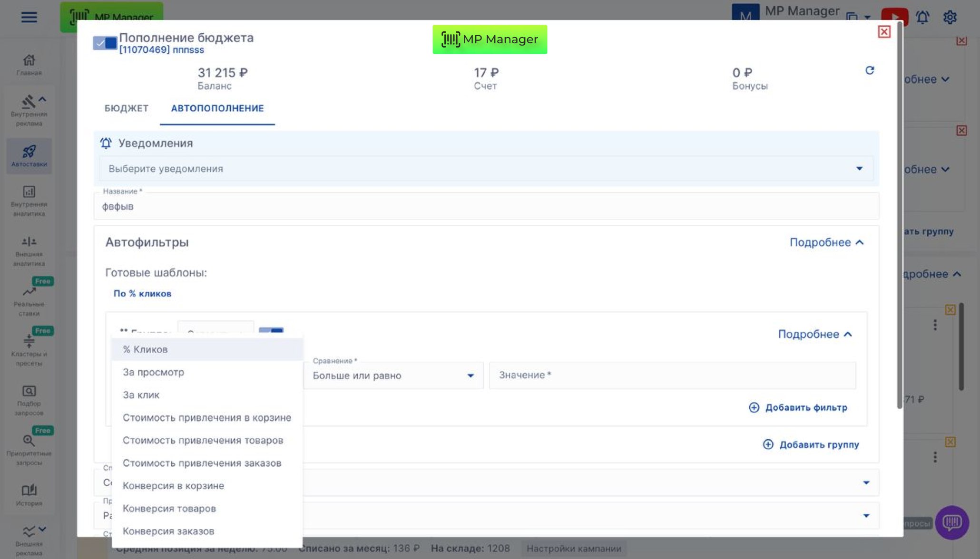Apply the По % кликов template

142,294
